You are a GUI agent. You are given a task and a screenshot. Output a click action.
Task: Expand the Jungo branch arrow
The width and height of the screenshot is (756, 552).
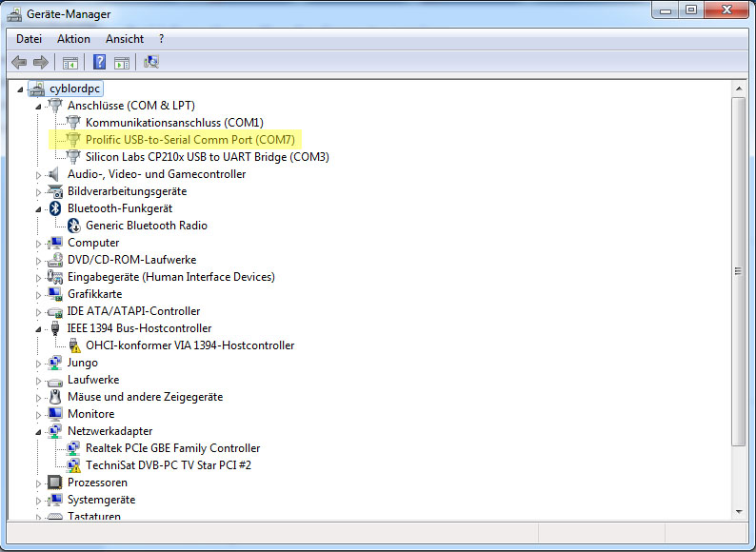39,364
